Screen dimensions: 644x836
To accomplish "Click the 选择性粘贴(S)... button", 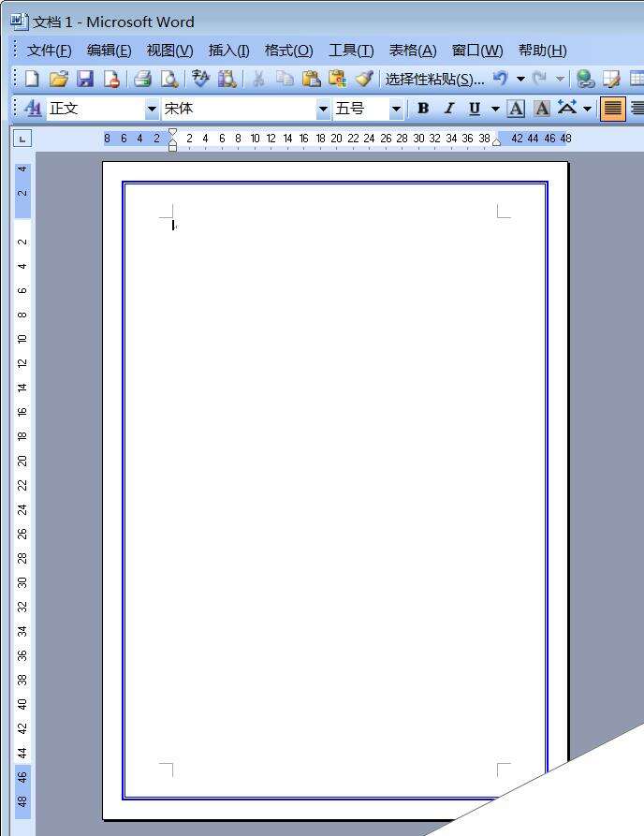I will click(x=434, y=80).
